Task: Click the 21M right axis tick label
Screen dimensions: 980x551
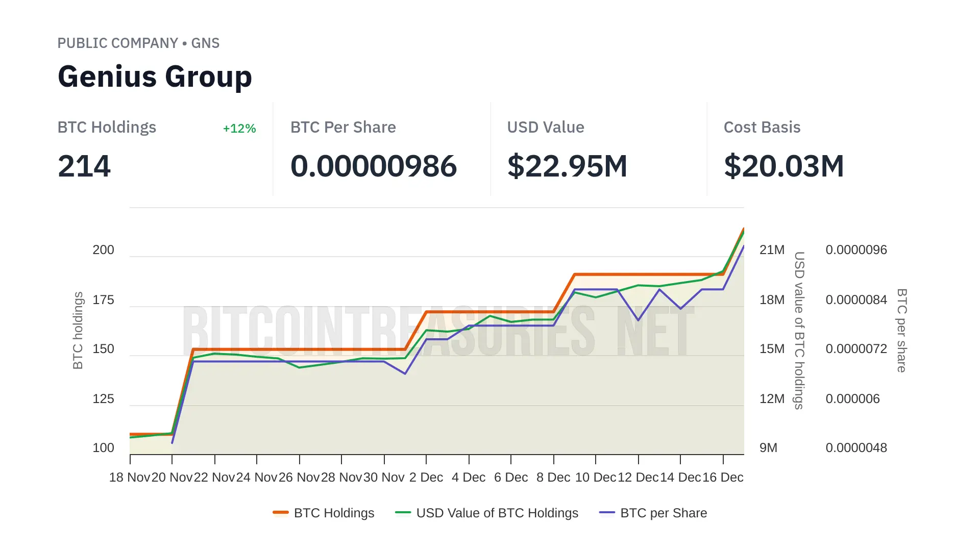Action: [x=772, y=250]
